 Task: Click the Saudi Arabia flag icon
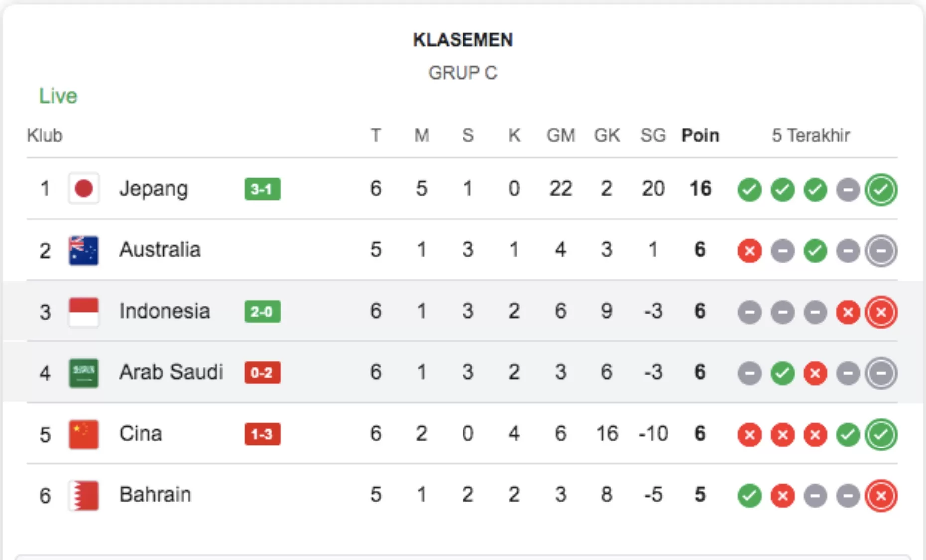84,373
